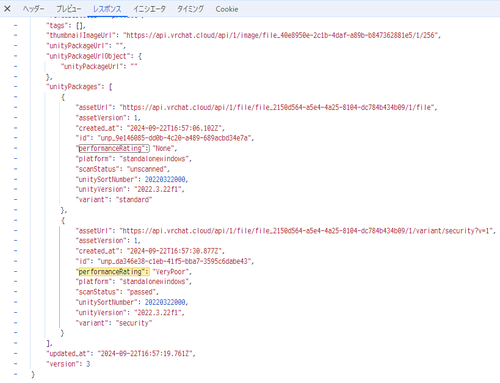Screen dimensions: 500x383
Task: Open the Cookie tab
Action: pos(227,9)
